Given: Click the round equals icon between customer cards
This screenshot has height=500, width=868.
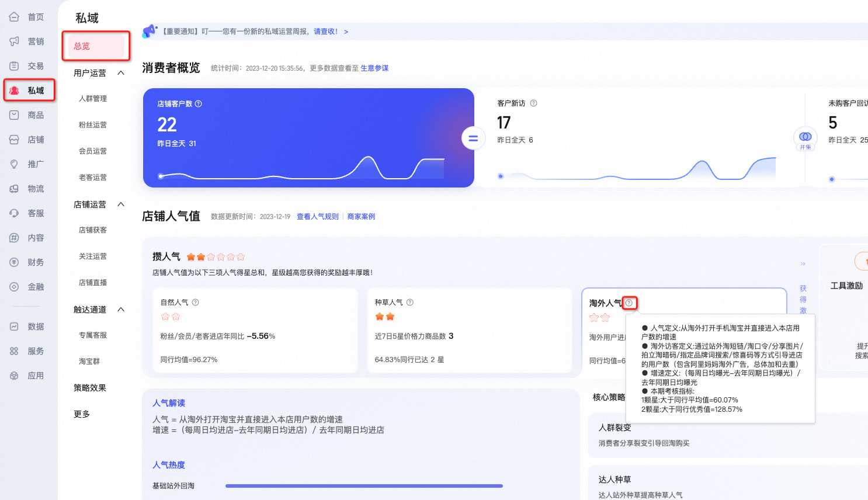Looking at the screenshot, I should coord(473,138).
